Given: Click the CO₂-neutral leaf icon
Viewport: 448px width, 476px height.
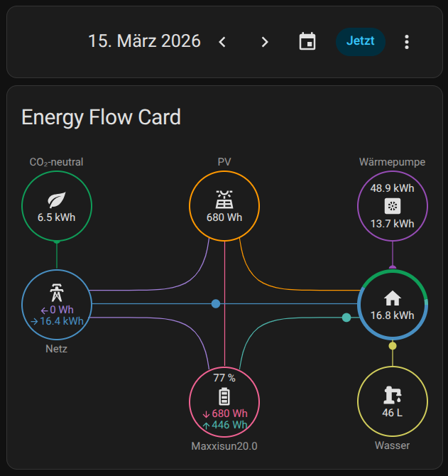Looking at the screenshot, I should click(57, 200).
